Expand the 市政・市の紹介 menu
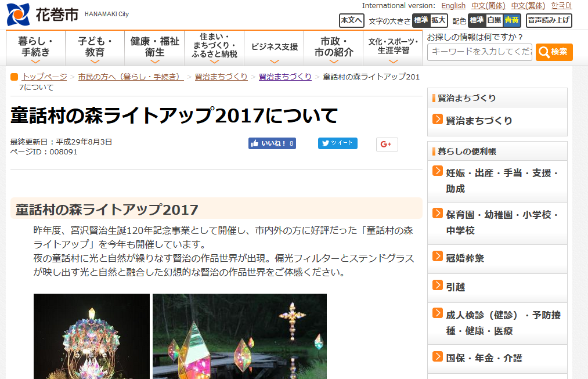The image size is (588, 379). pyautogui.click(x=333, y=48)
